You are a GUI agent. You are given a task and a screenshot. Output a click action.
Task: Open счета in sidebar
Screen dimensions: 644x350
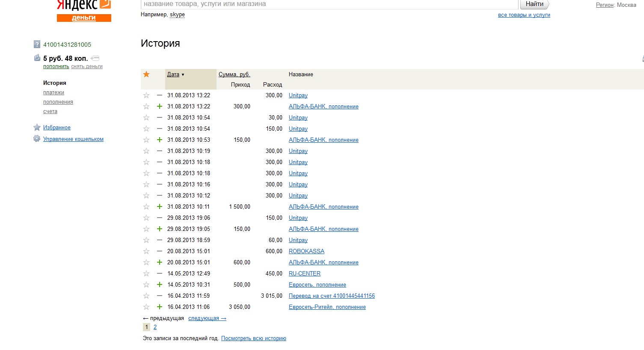coord(50,111)
